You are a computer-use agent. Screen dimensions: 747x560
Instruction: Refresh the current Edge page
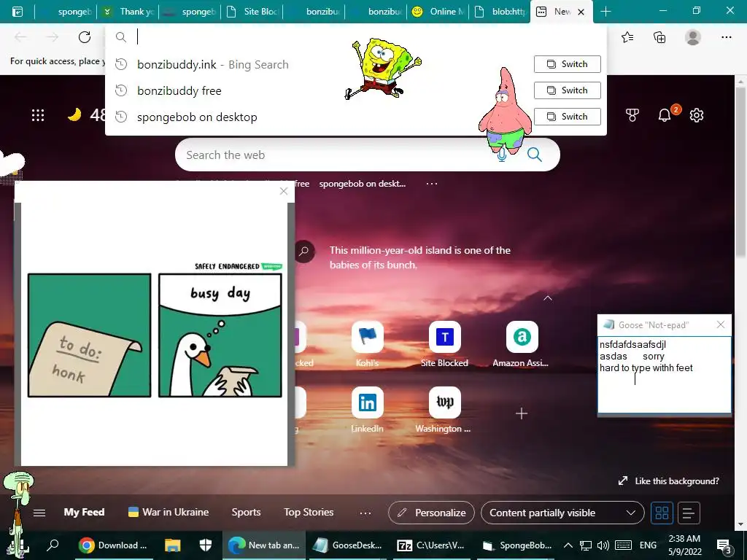tap(85, 37)
